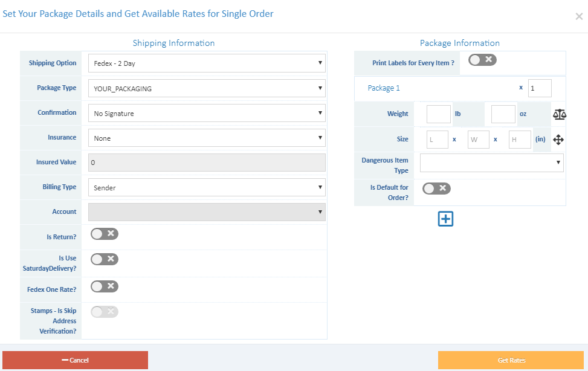Open the Confirmation signature dropdown

[207, 112]
